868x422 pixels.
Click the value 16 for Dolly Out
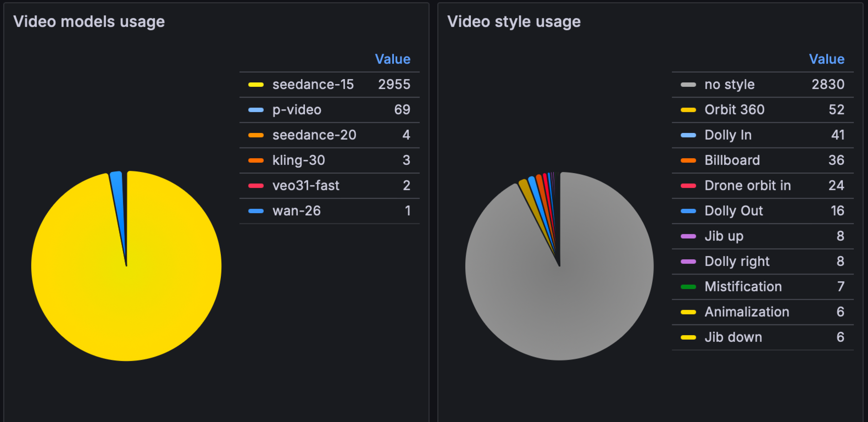[837, 211]
